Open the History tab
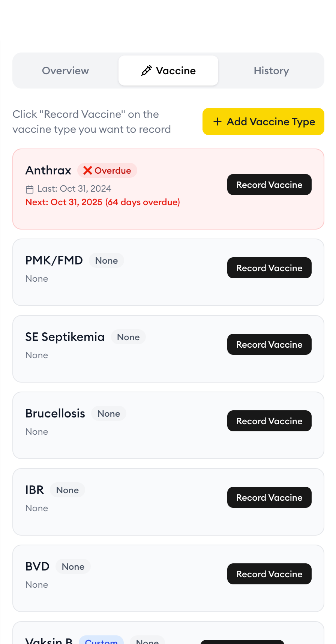This screenshot has width=336, height=644. point(271,71)
